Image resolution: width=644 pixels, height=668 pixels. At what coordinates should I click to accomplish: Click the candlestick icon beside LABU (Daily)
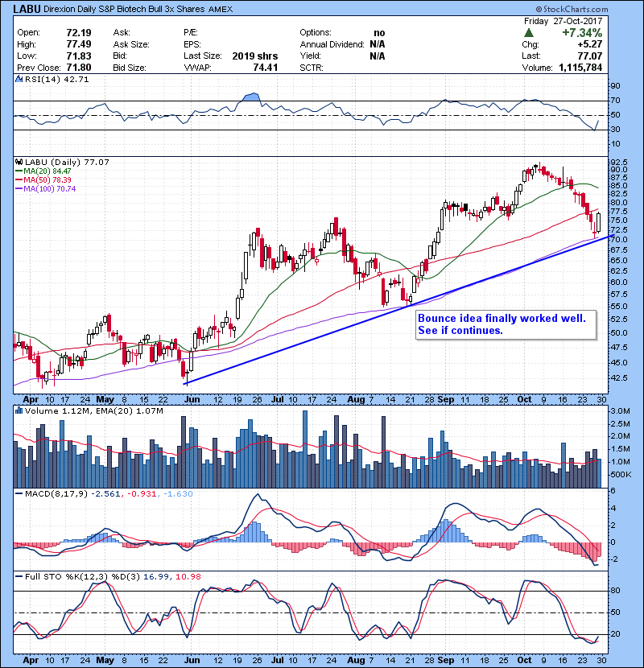coord(19,163)
